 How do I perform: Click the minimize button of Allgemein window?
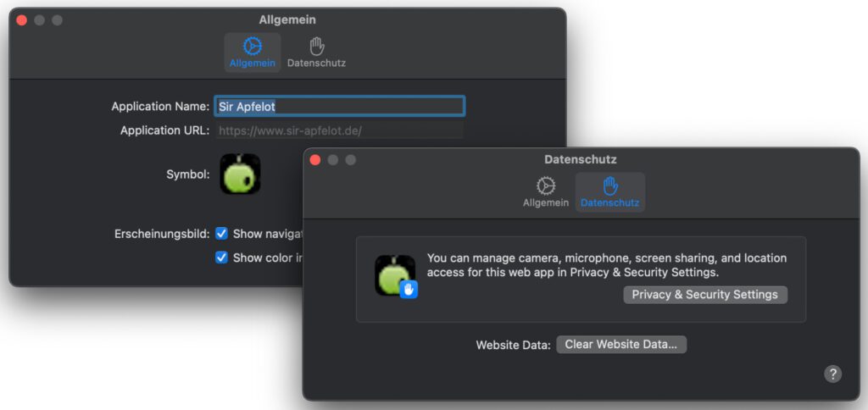point(39,20)
